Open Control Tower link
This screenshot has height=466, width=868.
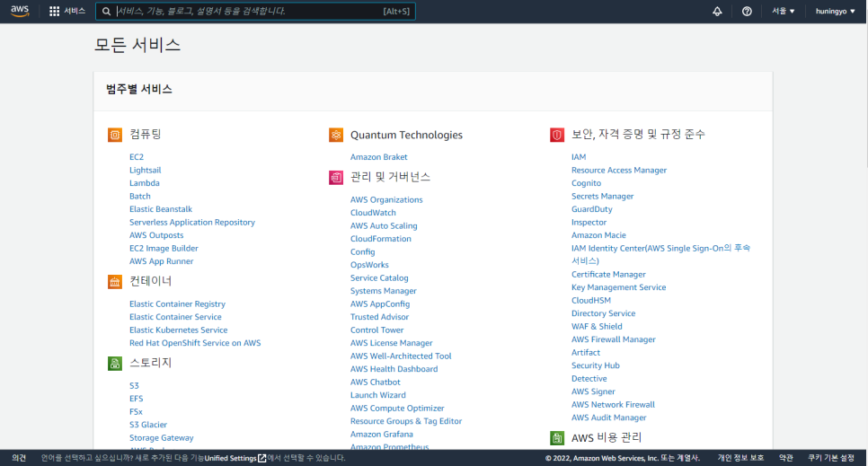tap(376, 330)
